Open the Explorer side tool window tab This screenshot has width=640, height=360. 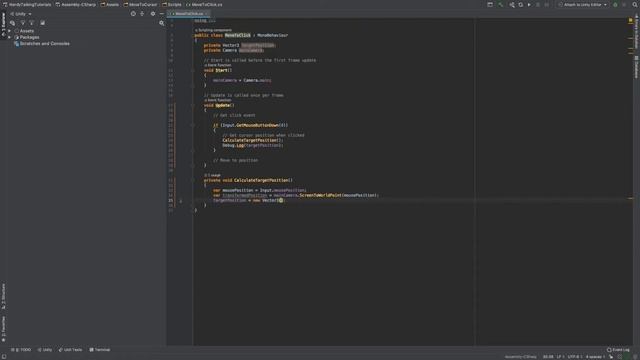pos(3,24)
